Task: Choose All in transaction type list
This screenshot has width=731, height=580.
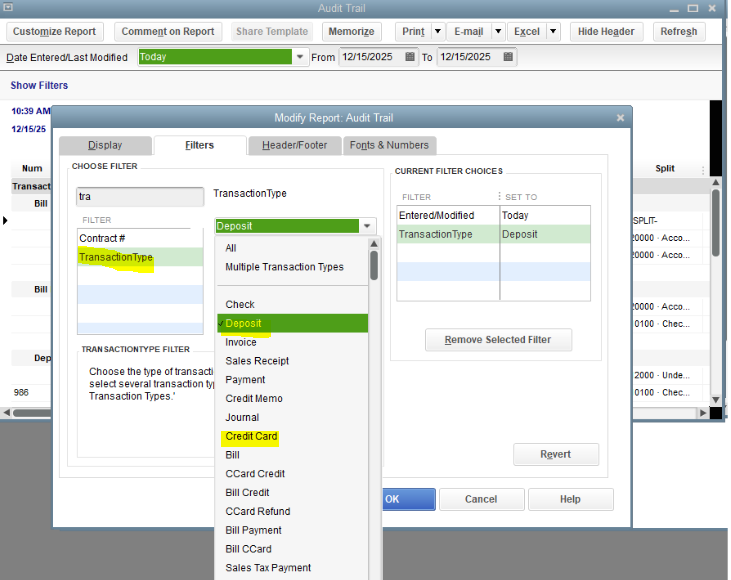Action: coord(292,248)
